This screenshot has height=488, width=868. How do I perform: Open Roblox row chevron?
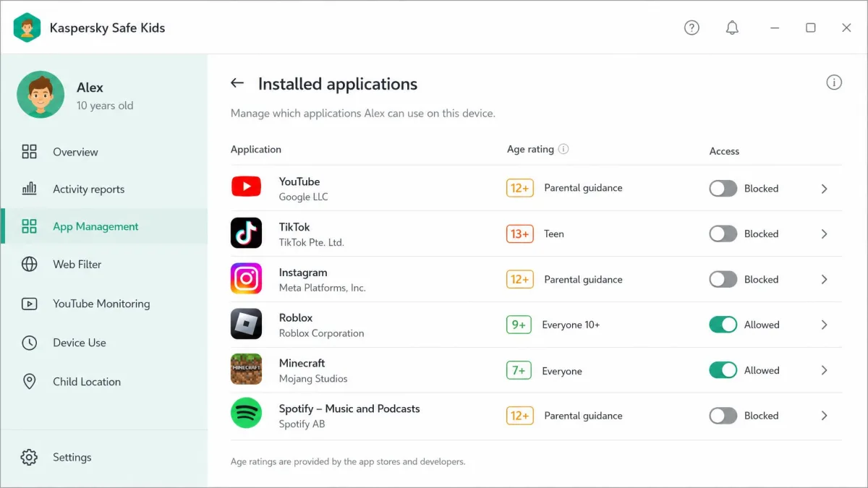click(x=825, y=325)
